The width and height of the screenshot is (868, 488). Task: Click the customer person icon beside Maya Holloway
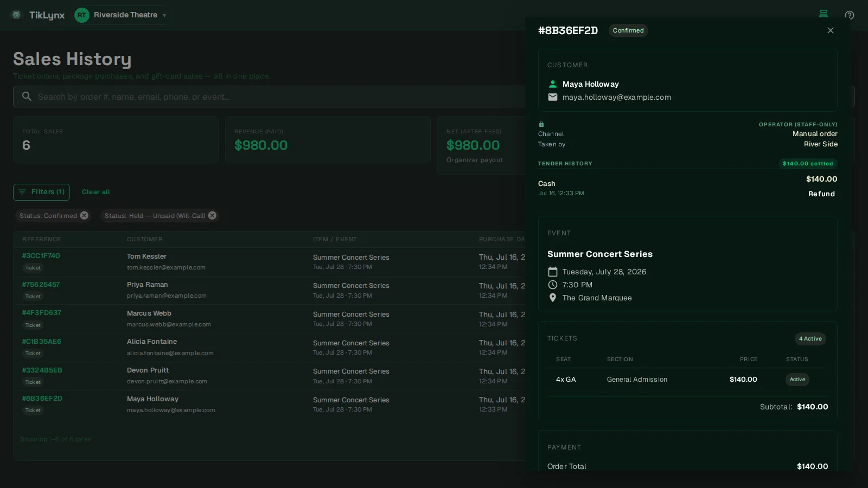pos(553,84)
